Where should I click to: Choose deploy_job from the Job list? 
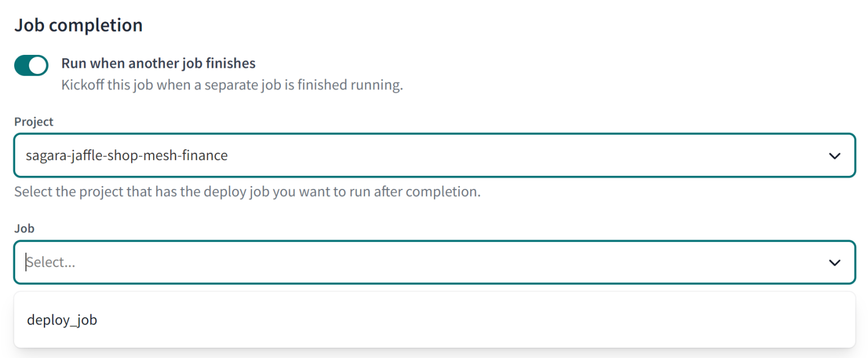(x=62, y=320)
